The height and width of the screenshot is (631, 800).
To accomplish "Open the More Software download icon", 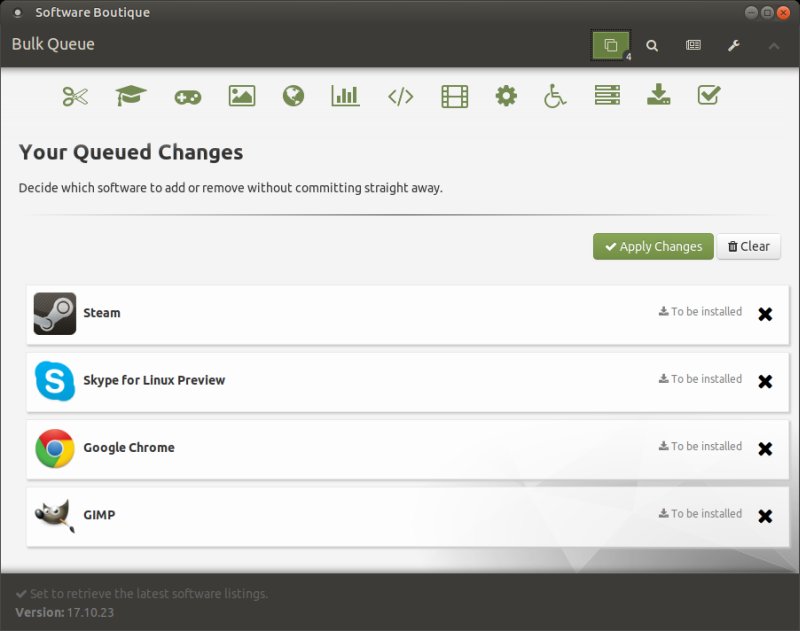I will tap(659, 94).
